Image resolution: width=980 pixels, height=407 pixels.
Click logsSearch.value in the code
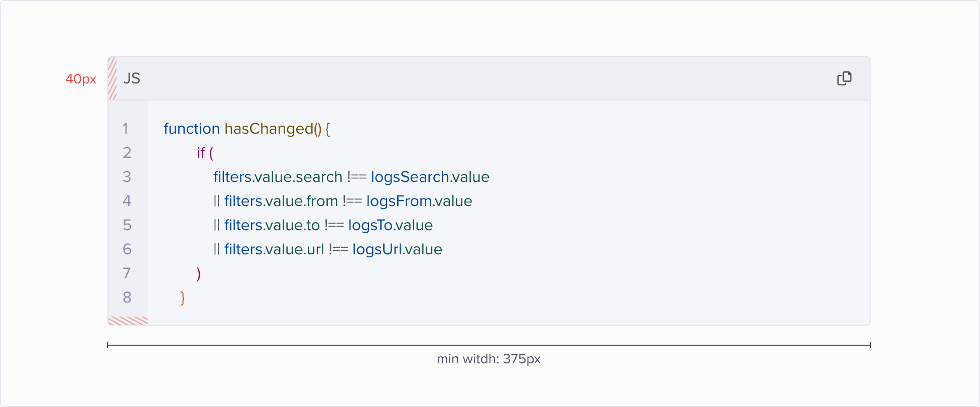tap(430, 177)
